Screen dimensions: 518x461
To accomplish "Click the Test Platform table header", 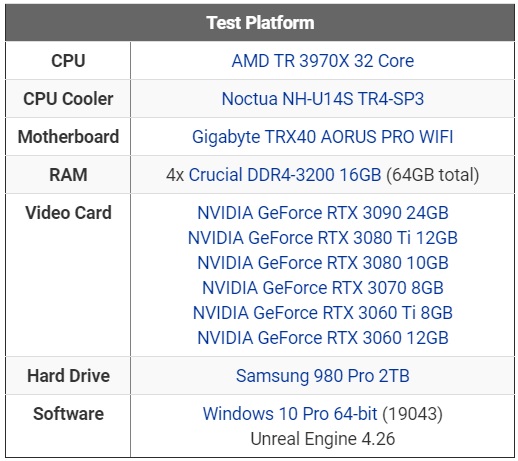I will pyautogui.click(x=260, y=23).
